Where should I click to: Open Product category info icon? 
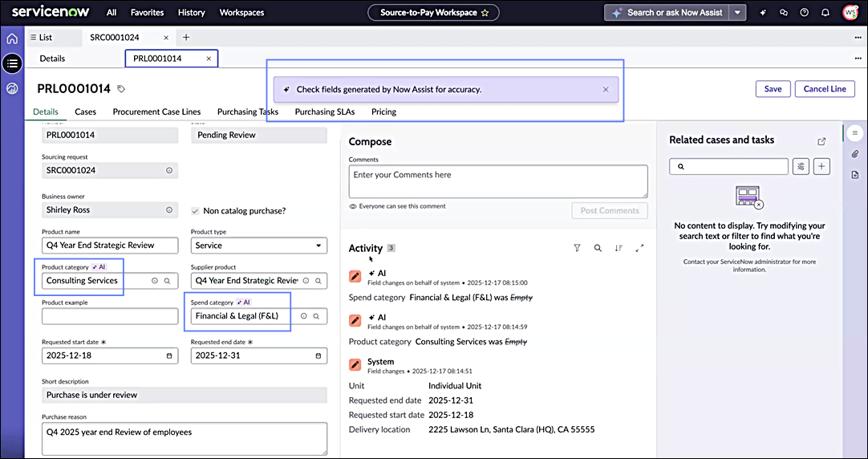(155, 281)
